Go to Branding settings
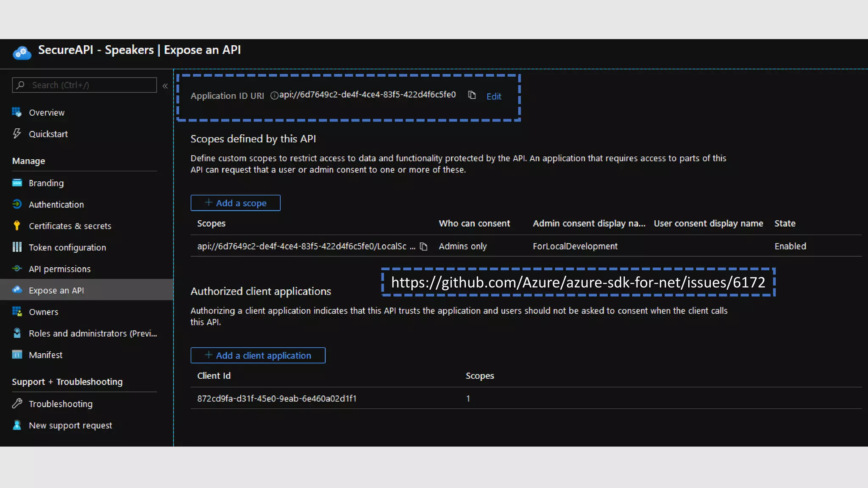 (46, 183)
